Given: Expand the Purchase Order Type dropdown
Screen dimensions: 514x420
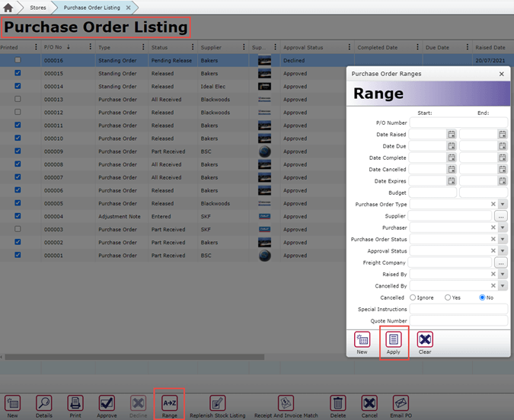Looking at the screenshot, I should click(502, 204).
